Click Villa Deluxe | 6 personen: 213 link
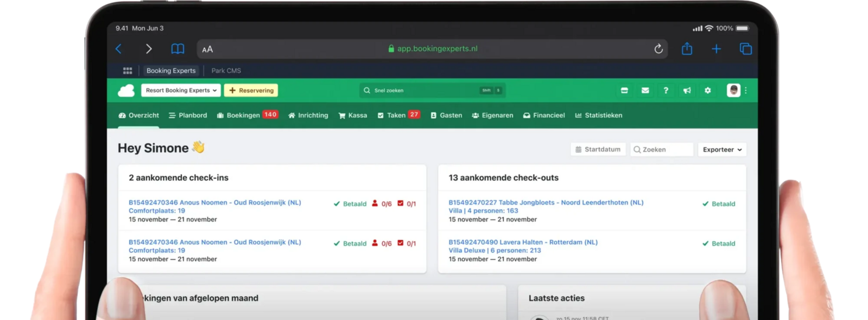Image resolution: width=868 pixels, height=320 pixels. click(495, 251)
